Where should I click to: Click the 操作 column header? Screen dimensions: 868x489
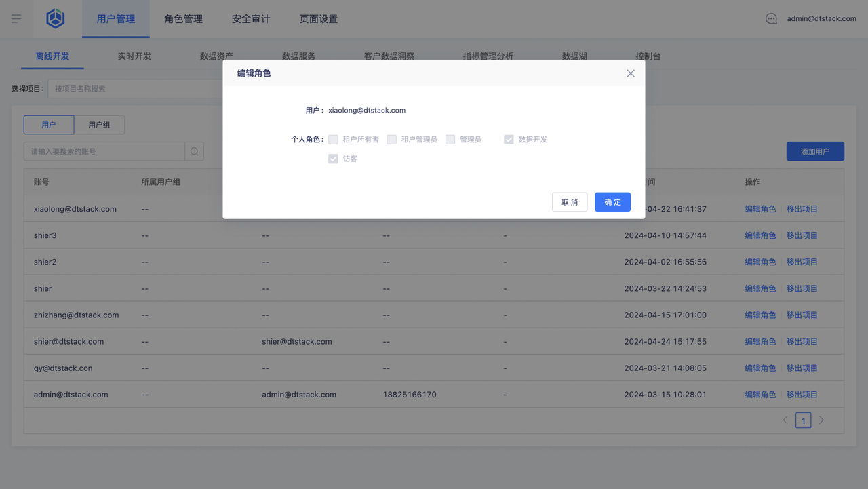(x=753, y=182)
